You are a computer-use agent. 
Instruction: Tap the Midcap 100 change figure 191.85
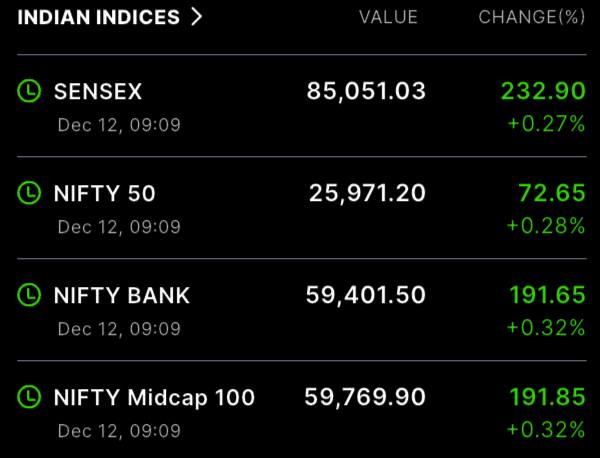click(548, 397)
